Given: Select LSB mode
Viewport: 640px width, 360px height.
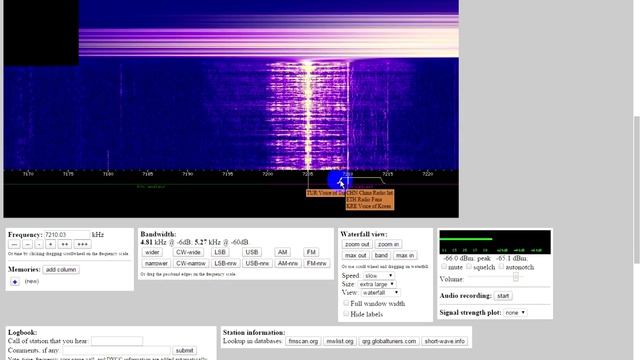Looking at the screenshot, I should (220, 252).
